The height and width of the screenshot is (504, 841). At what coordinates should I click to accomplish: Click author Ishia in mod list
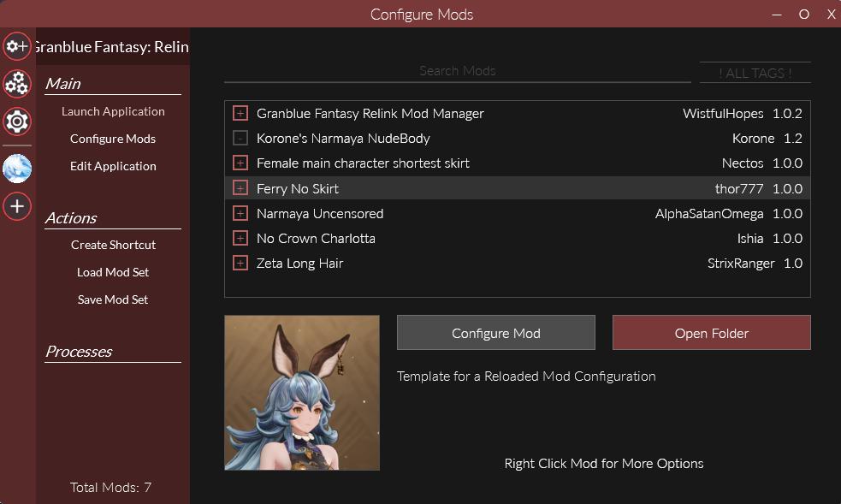[750, 239]
